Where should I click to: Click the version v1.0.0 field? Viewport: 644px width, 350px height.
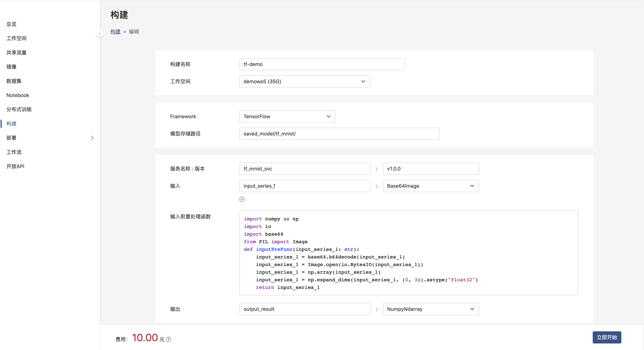[430, 169]
